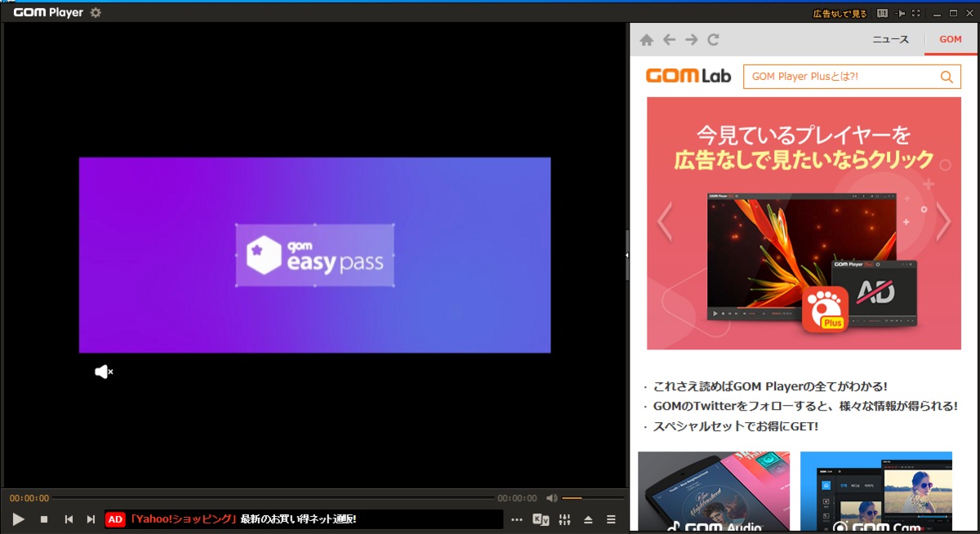Screen dimensions: 980x534
Task: Open GOMのTwitterをフォロー link
Action: 805,406
